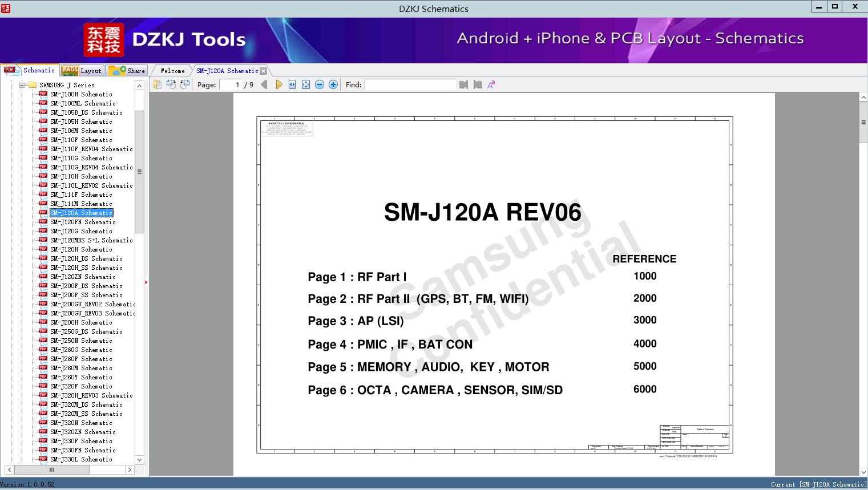Select SM-J320ZN Schematic
The width and height of the screenshot is (868, 490).
[x=83, y=432]
